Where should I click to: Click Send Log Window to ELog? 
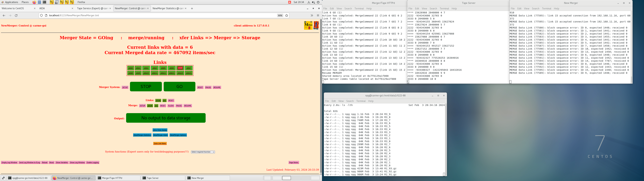pos(30,163)
